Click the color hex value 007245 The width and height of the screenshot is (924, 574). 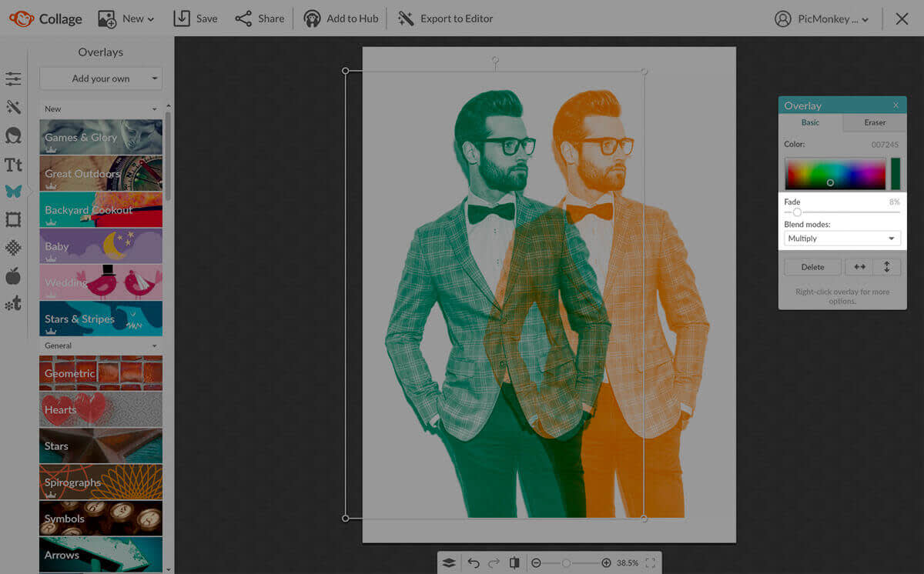click(x=885, y=145)
